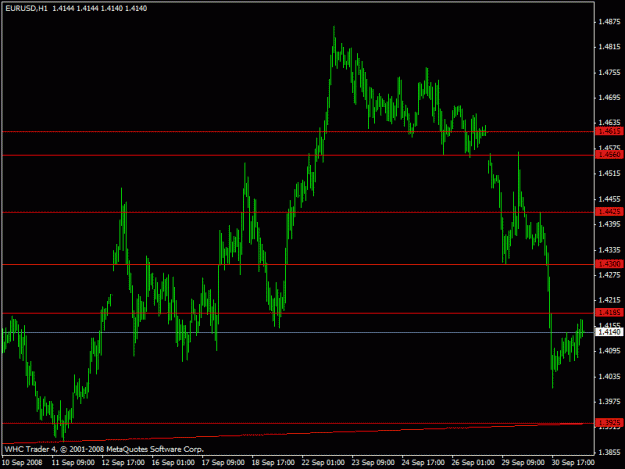
Task: Click the 1.4615 red price label
Action: pyautogui.click(x=609, y=131)
